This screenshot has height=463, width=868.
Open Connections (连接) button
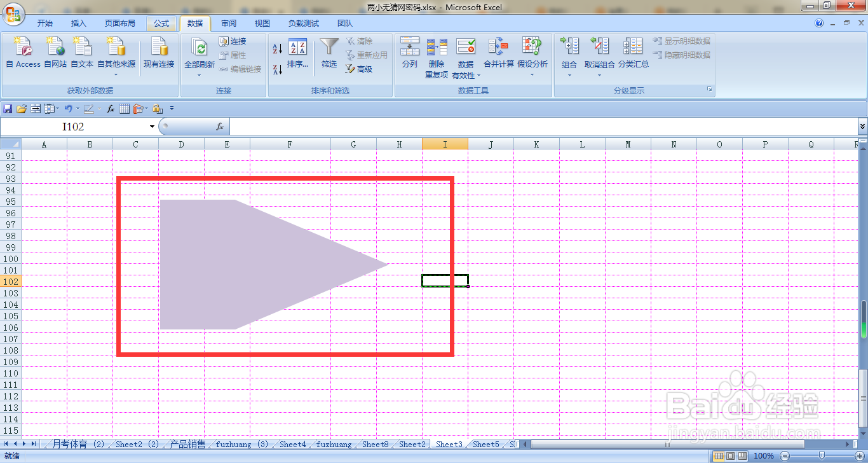point(233,41)
